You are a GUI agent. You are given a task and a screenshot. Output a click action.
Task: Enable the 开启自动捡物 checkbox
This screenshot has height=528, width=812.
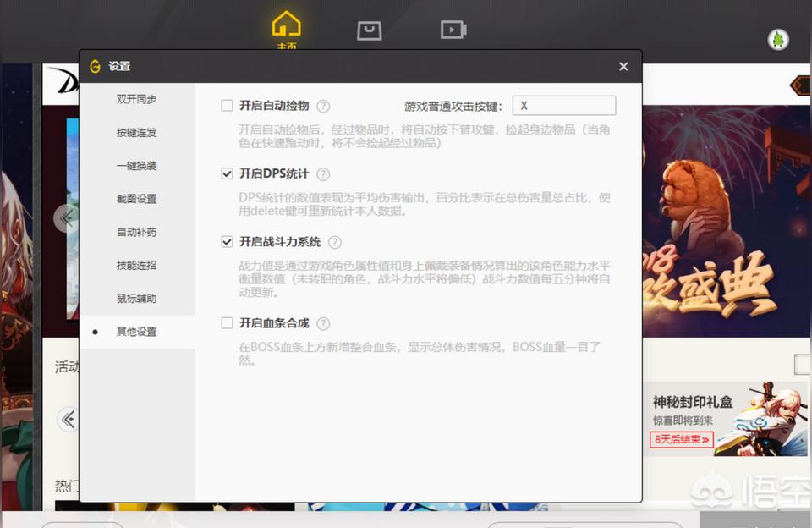(227, 106)
